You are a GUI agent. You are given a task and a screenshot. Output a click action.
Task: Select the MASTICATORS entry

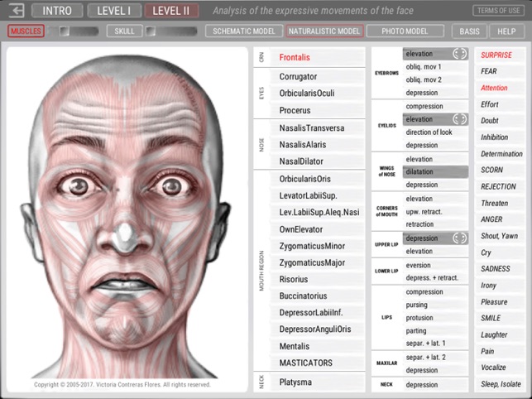[318, 363]
